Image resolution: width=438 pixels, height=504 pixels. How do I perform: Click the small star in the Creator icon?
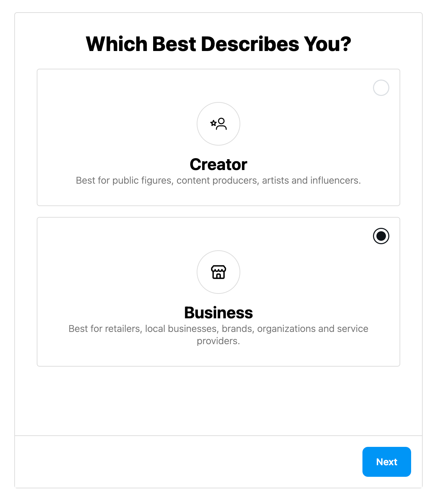[213, 123]
